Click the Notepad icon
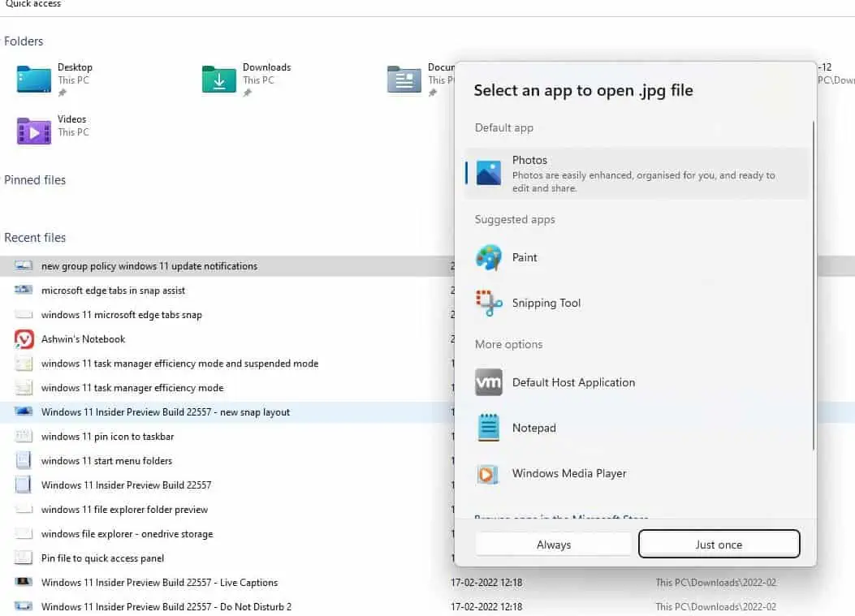The image size is (855, 616). pos(489,428)
